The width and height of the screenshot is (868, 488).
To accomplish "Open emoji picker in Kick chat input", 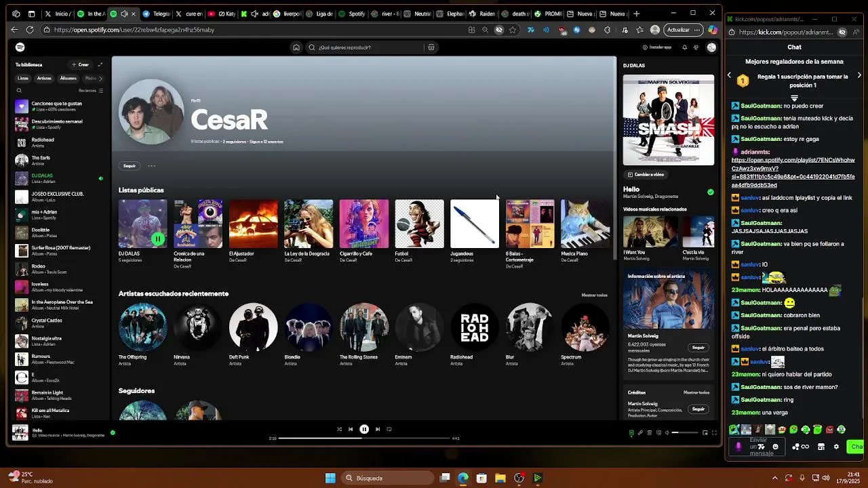I will 776,447.
